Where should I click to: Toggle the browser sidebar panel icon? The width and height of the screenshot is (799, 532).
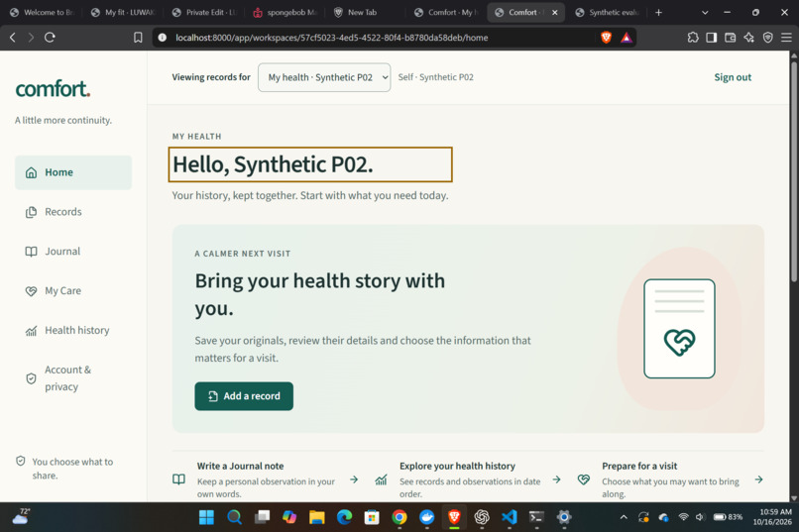712,38
